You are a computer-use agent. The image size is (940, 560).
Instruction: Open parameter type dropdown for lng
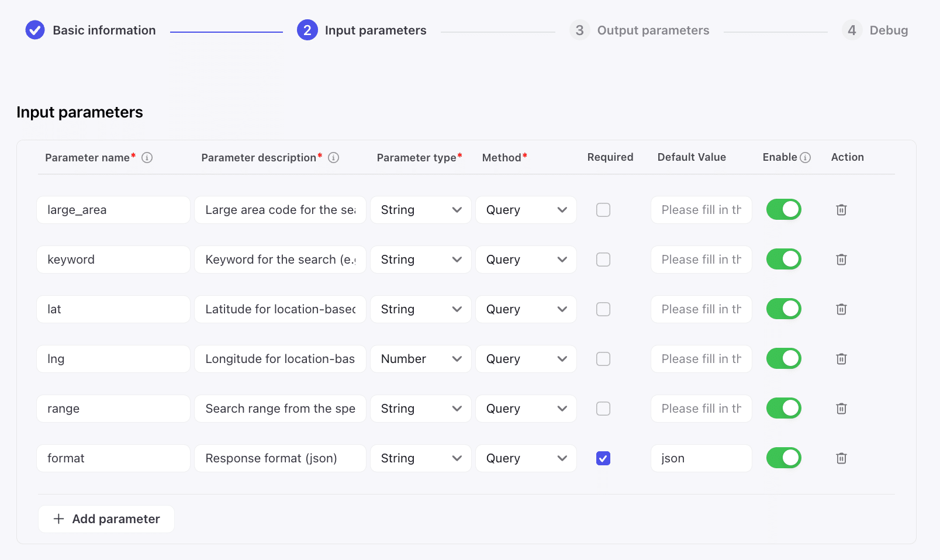point(421,359)
